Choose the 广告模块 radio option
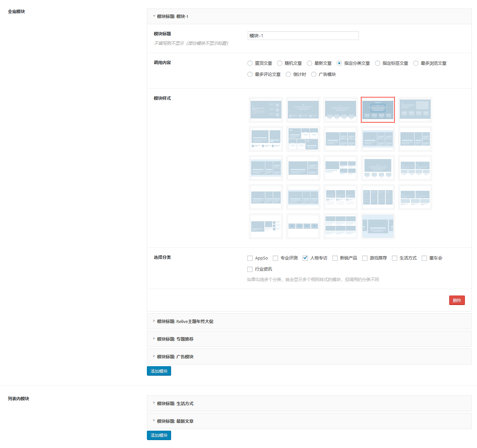The image size is (477, 448). coord(314,75)
